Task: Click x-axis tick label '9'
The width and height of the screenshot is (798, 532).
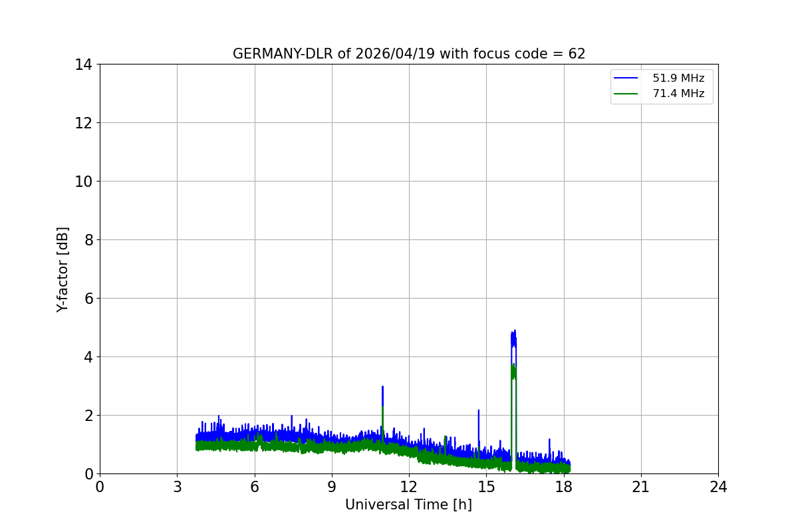Action: pyautogui.click(x=332, y=487)
